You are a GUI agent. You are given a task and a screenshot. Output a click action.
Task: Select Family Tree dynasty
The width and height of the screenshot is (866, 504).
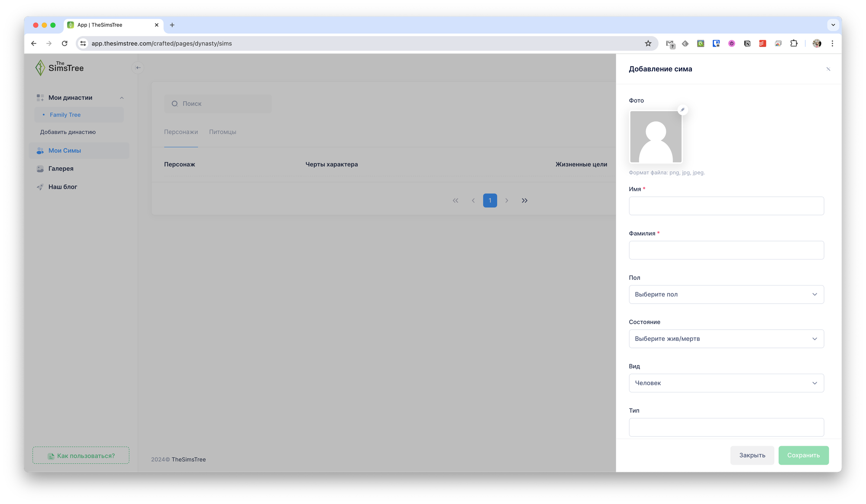(65, 115)
